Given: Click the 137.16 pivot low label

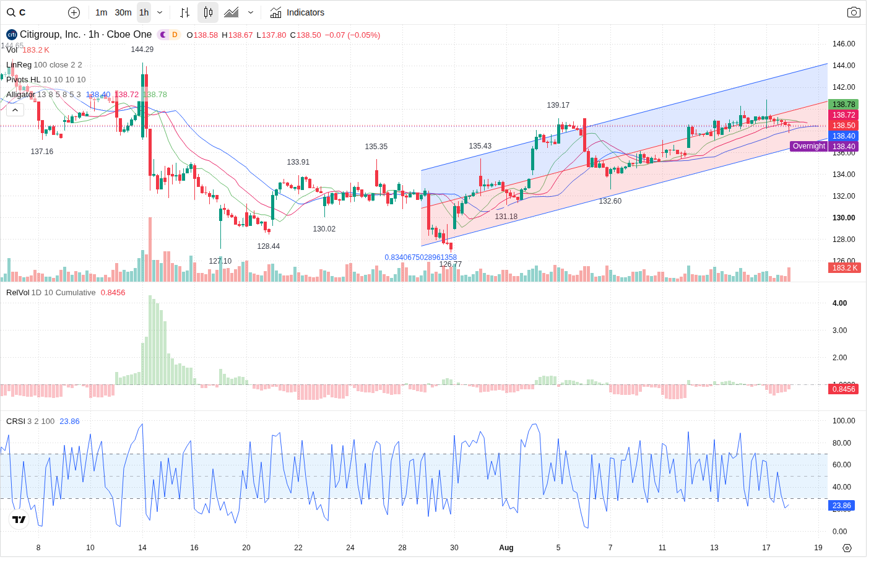Looking at the screenshot, I should pos(42,152).
